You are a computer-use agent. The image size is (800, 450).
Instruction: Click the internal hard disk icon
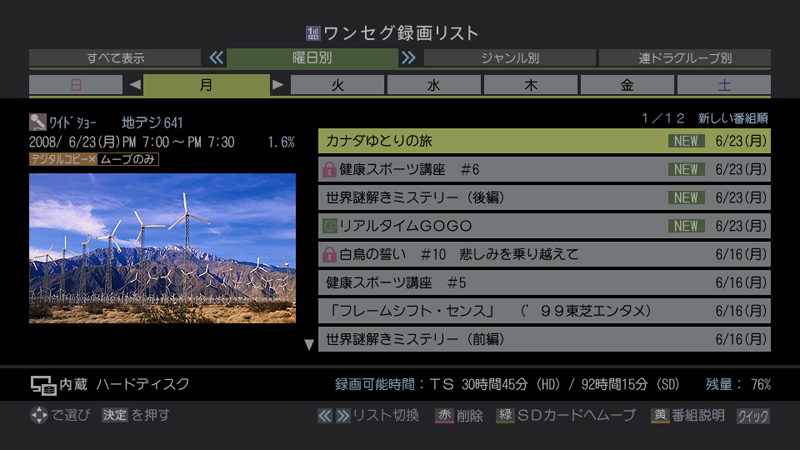[43, 385]
